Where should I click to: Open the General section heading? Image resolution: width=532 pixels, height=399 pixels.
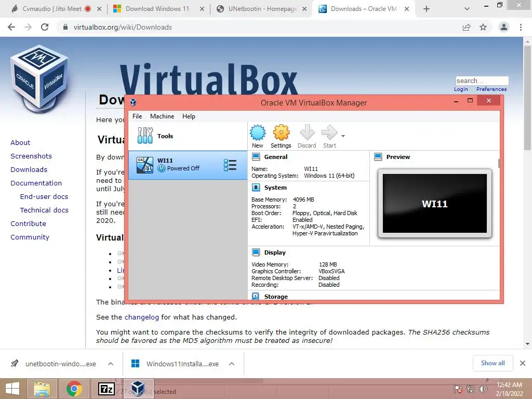(x=276, y=157)
